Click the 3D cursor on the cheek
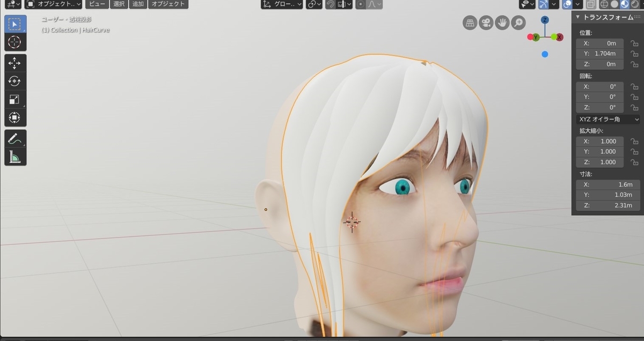Image resolution: width=644 pixels, height=341 pixels. click(352, 221)
